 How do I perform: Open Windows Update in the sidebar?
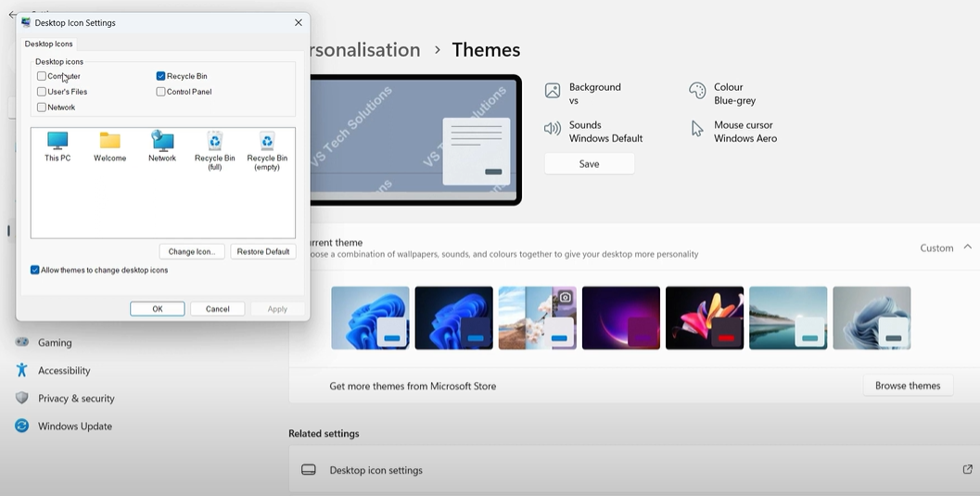point(75,426)
